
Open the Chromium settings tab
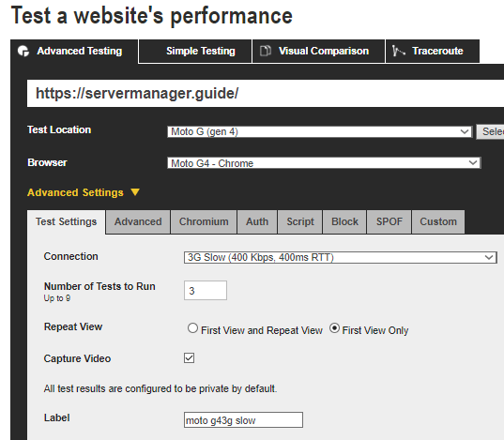click(204, 221)
